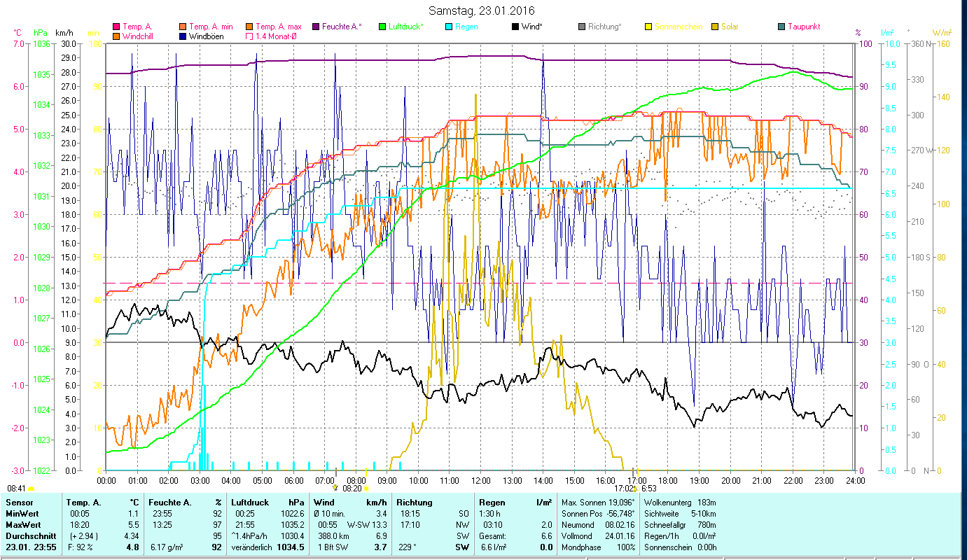Click the 'Luftdruck*' legend label
This screenshot has height=560, width=967.
coord(406,27)
